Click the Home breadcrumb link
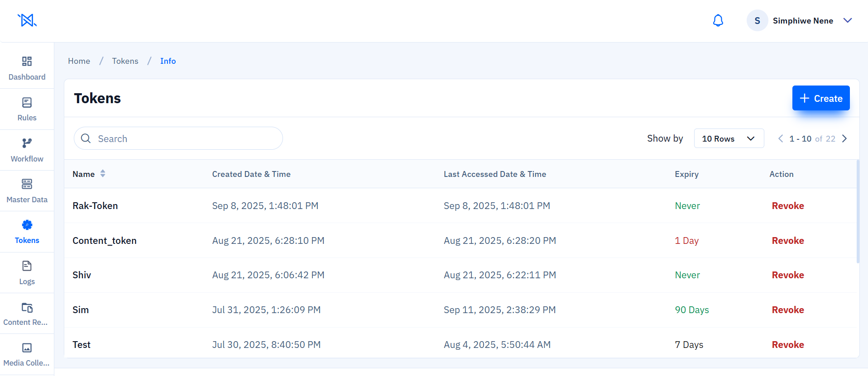The height and width of the screenshot is (376, 868). coord(79,61)
